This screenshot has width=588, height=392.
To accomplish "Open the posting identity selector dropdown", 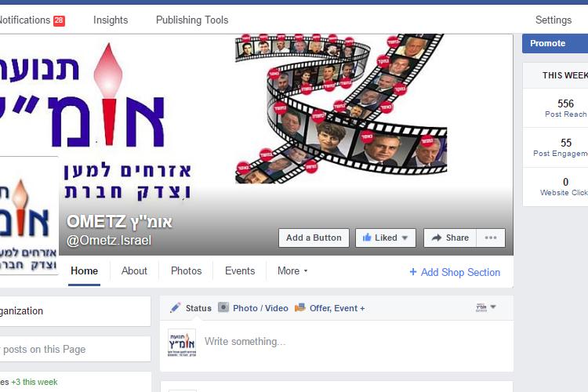I will click(x=486, y=307).
